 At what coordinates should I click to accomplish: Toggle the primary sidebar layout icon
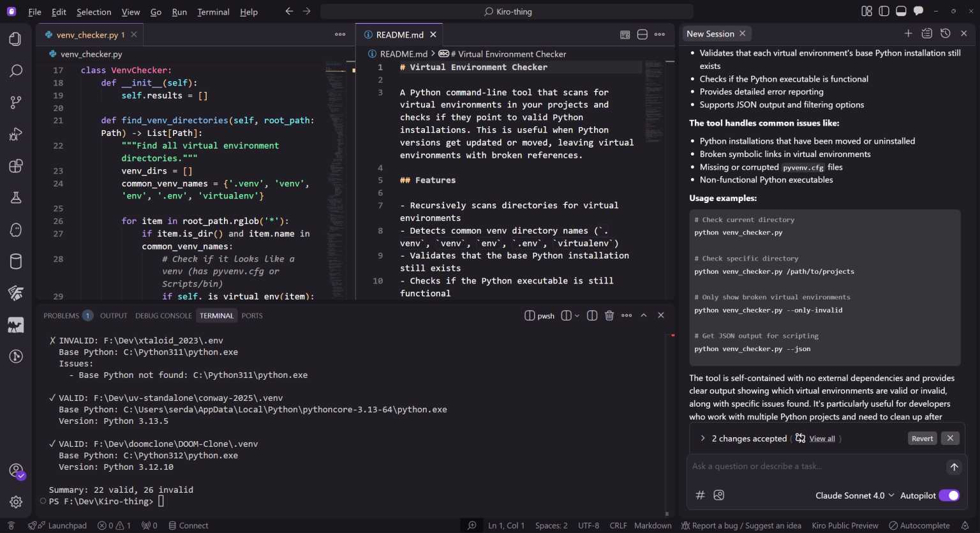[883, 11]
